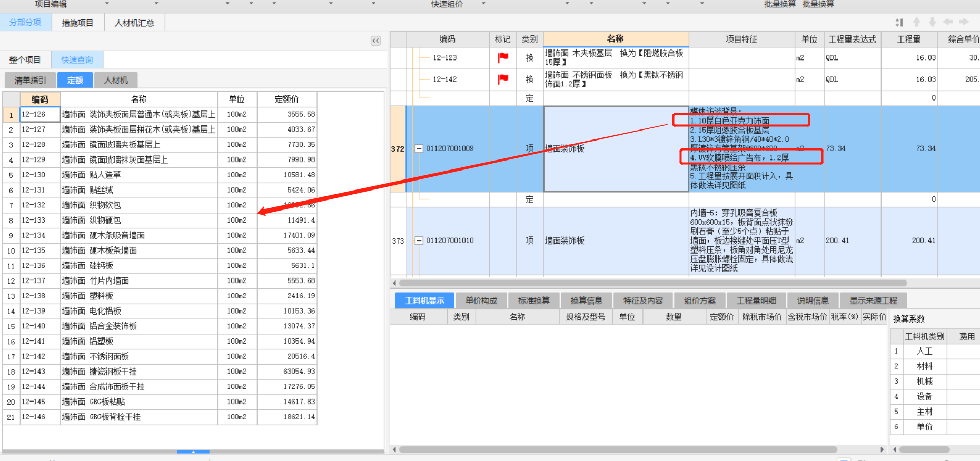Select the 整个项目 tab
This screenshot has height=461, width=980.
tap(25, 59)
